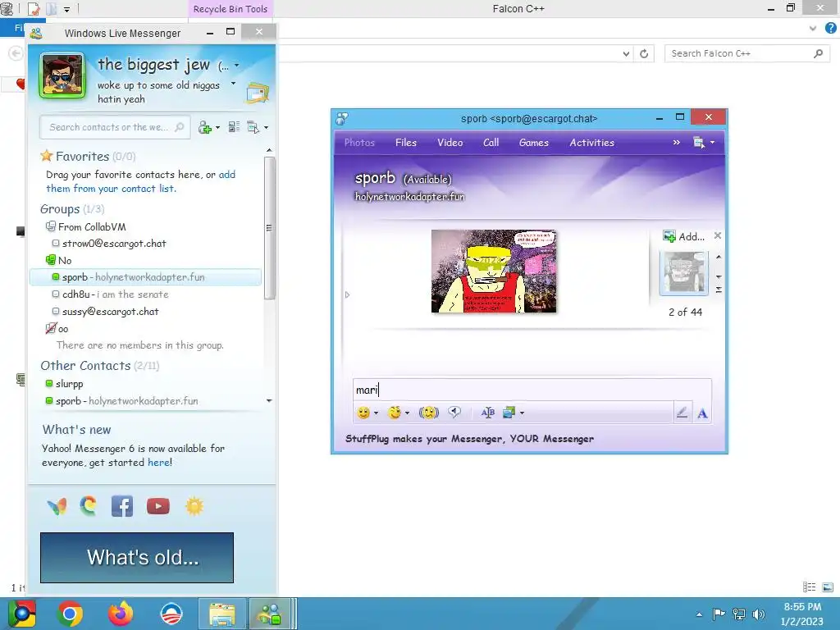The image size is (840, 630).
Task: Click the What's old... banner
Action: 137,557
